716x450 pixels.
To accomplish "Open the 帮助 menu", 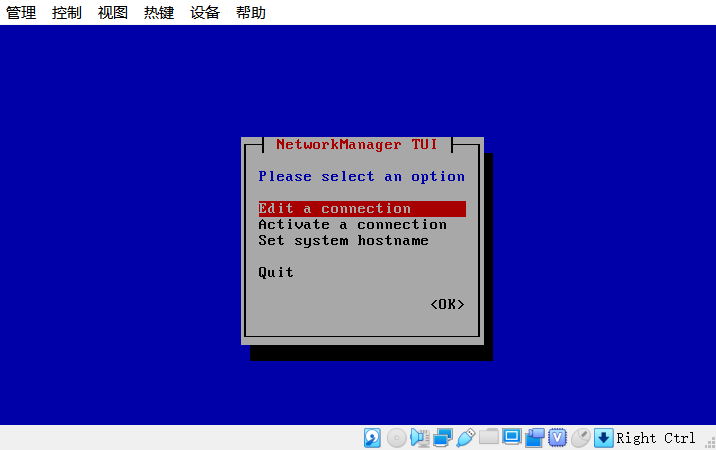I will click(251, 12).
